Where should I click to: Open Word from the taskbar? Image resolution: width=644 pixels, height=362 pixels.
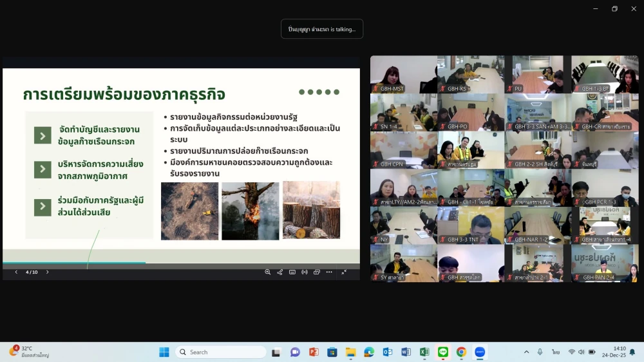[406, 352]
